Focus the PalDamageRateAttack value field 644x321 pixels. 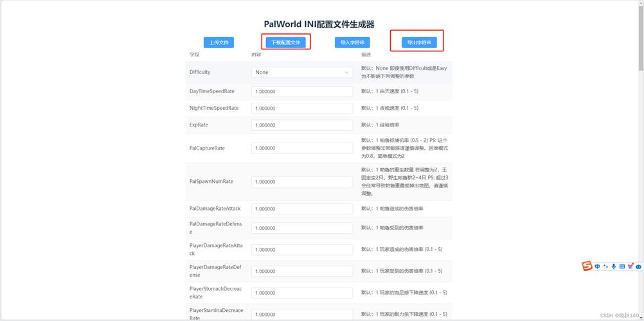(x=302, y=209)
